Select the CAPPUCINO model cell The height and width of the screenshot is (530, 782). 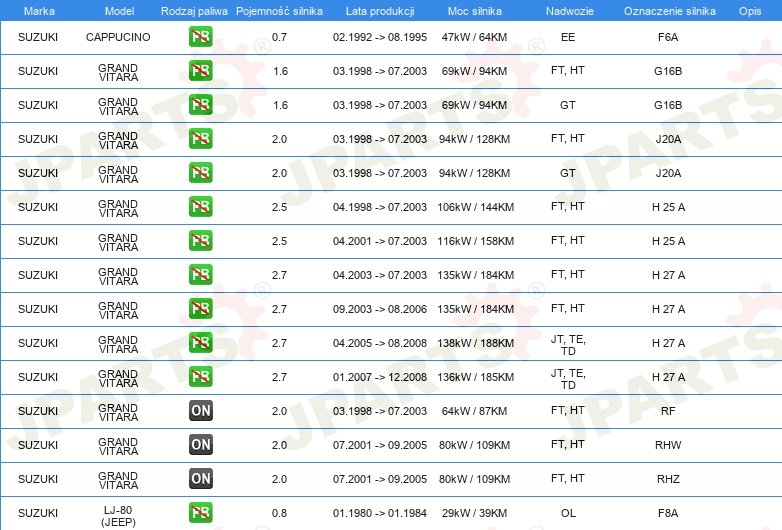[118, 37]
